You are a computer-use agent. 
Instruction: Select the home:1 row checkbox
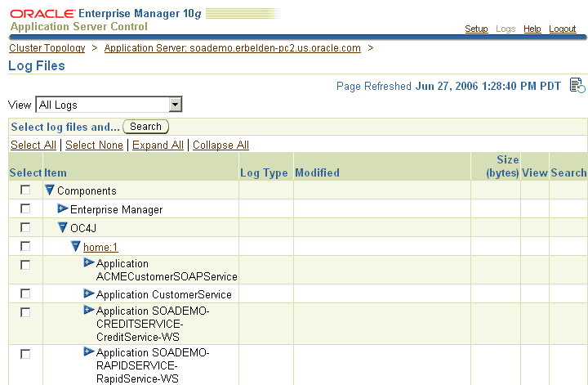coord(25,246)
